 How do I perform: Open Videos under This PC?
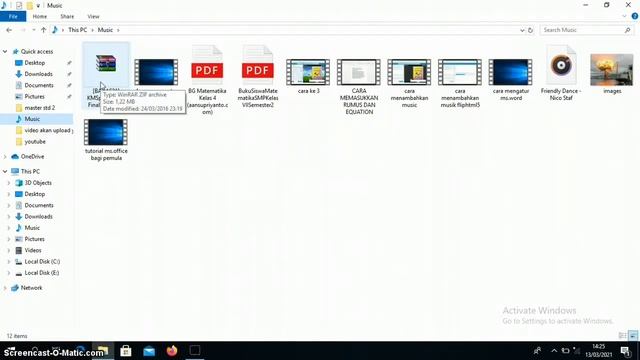pyautogui.click(x=33, y=250)
